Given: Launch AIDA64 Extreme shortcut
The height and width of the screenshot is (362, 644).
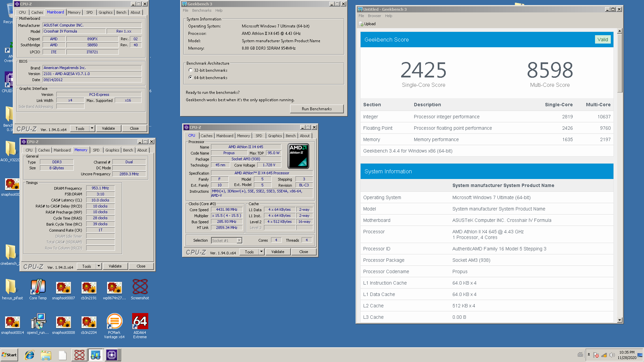Looking at the screenshot, I should click(x=140, y=326).
